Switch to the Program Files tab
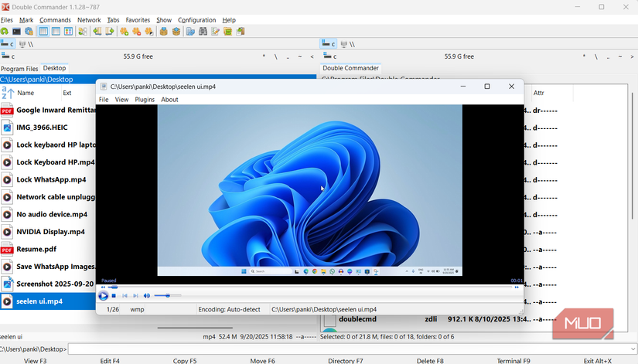This screenshot has width=638, height=364. pos(19,69)
